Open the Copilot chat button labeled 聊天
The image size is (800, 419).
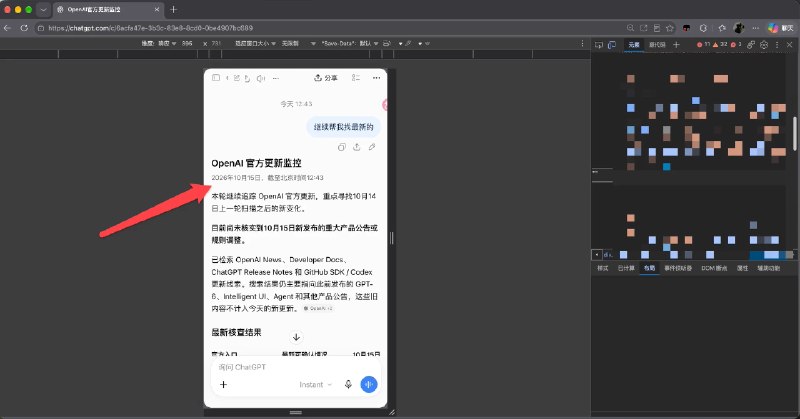(x=781, y=28)
